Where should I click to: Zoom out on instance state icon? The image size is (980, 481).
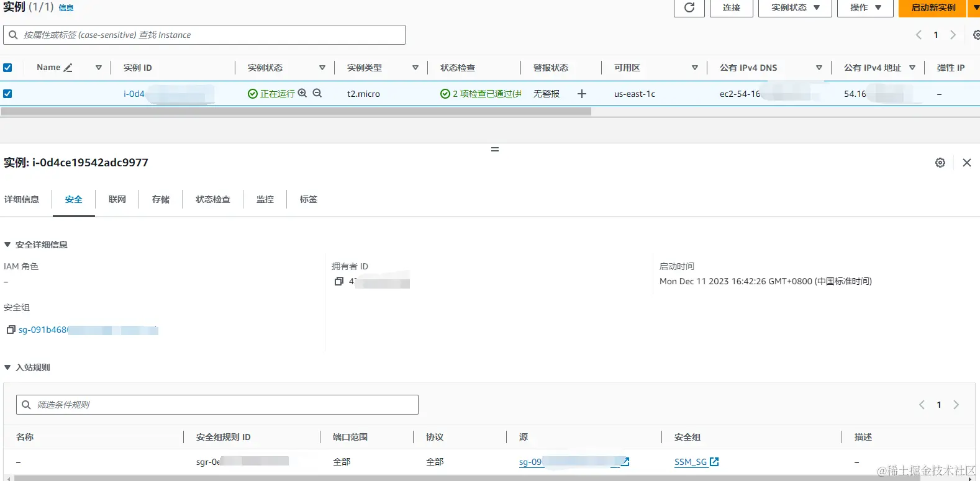pyautogui.click(x=317, y=93)
